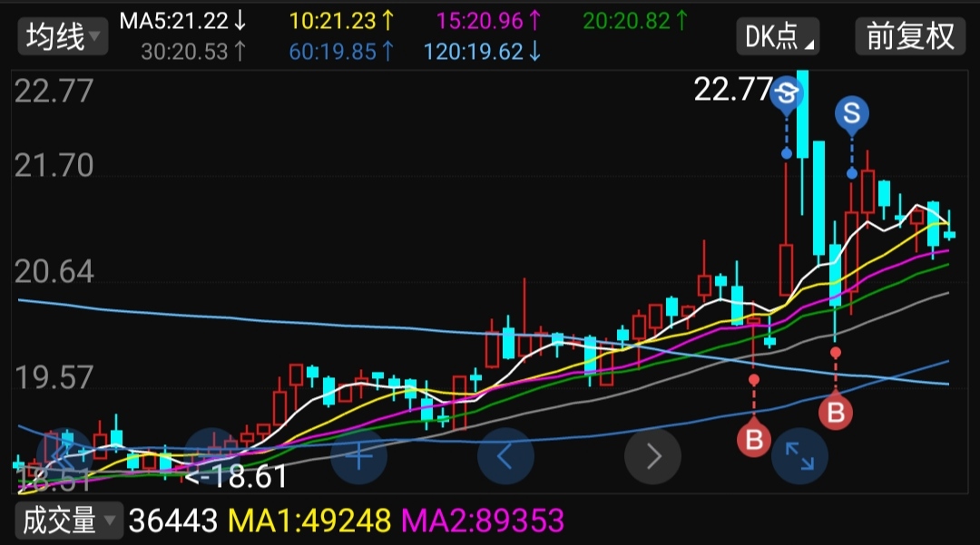Select the green 20:20.82 moving average value
This screenshot has width=980, height=545.
[635, 21]
